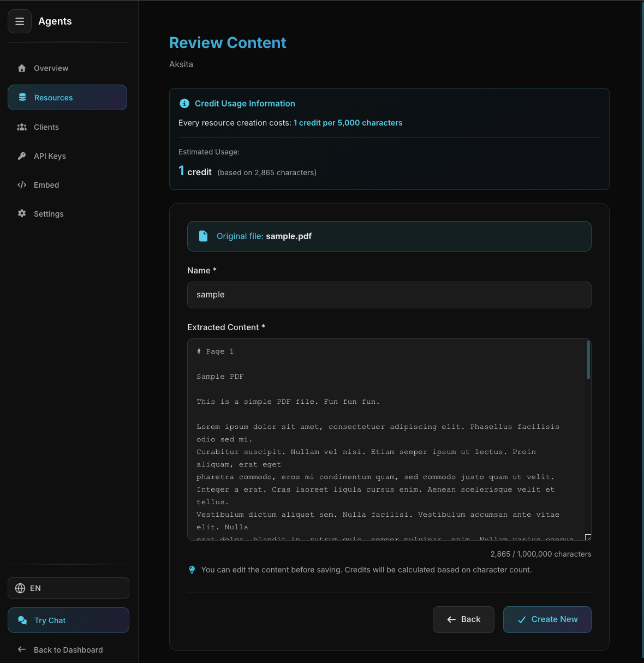Click the Resources database icon
This screenshot has height=663, width=644.
(x=22, y=98)
